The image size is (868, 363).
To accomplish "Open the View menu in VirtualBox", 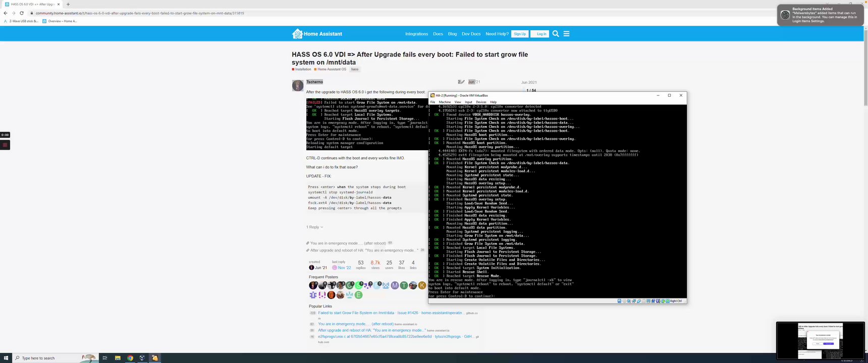I will (x=458, y=102).
